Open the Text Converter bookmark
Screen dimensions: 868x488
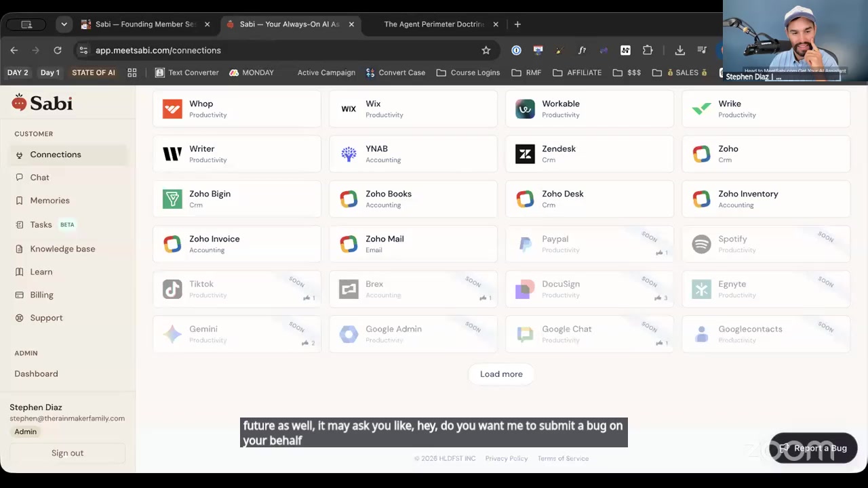(186, 73)
